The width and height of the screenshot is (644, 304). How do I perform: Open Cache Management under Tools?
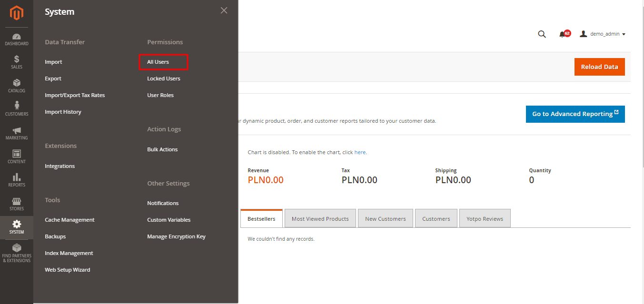pyautogui.click(x=69, y=219)
